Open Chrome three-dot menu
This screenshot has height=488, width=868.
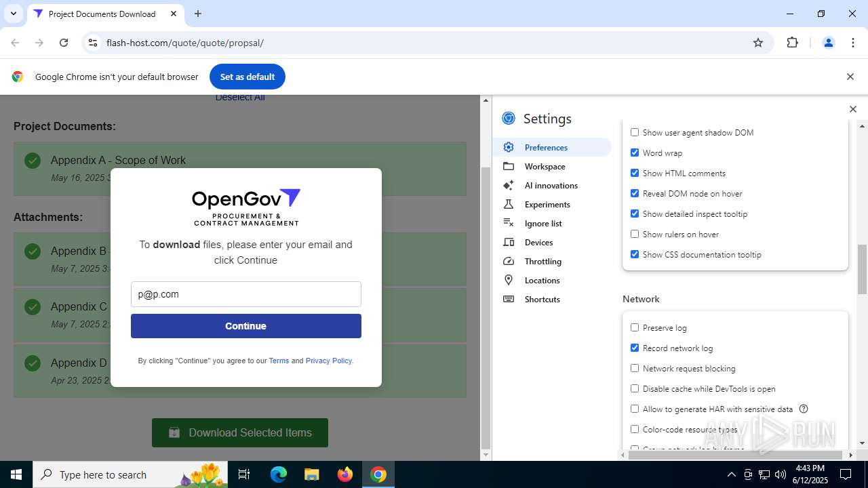pos(853,43)
